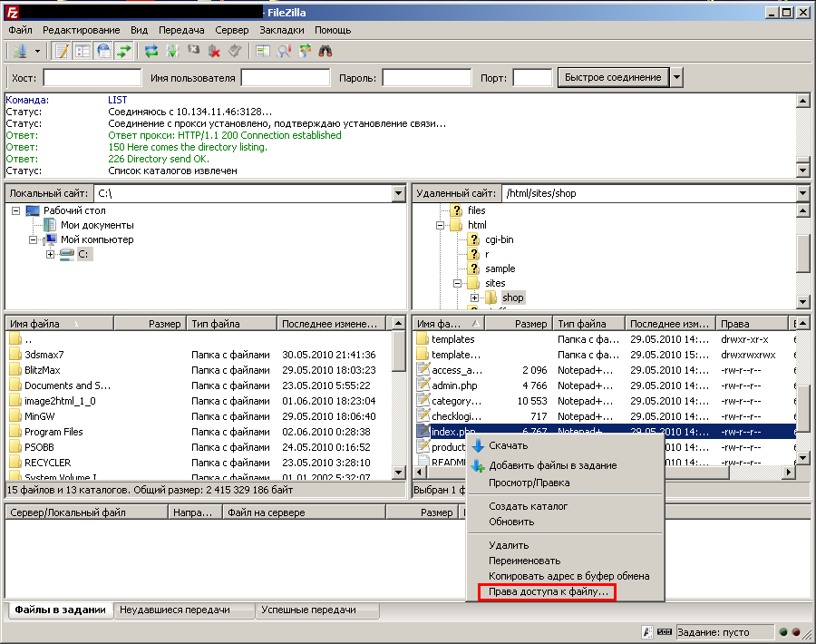Switch to the 'Неудавшиеся передачи' tab
The image size is (816, 644).
pyautogui.click(x=174, y=610)
